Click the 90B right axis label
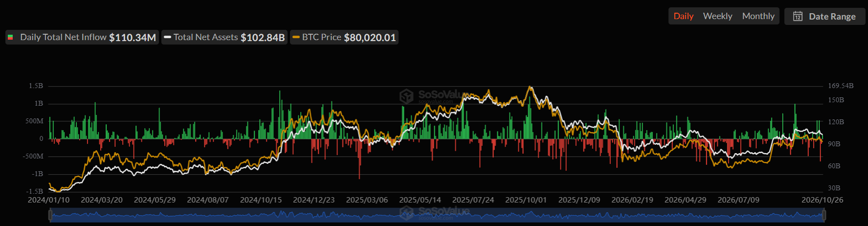868x226 pixels. (834, 144)
